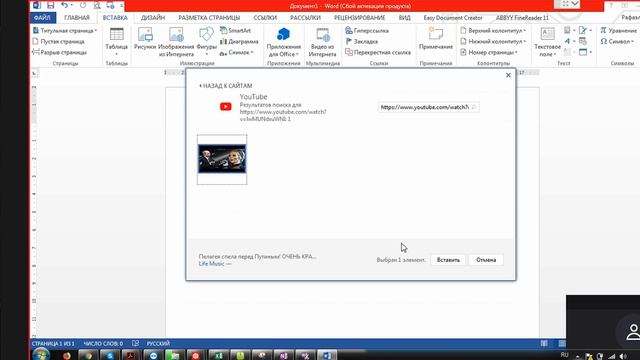The image size is (640, 360).
Task: Open the Снимок screenshot dropdown
Action: point(237,52)
